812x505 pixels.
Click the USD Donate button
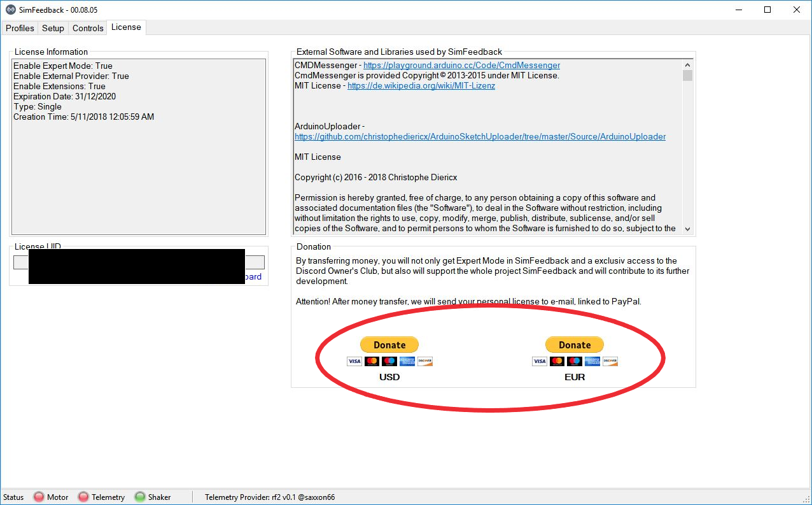point(389,345)
